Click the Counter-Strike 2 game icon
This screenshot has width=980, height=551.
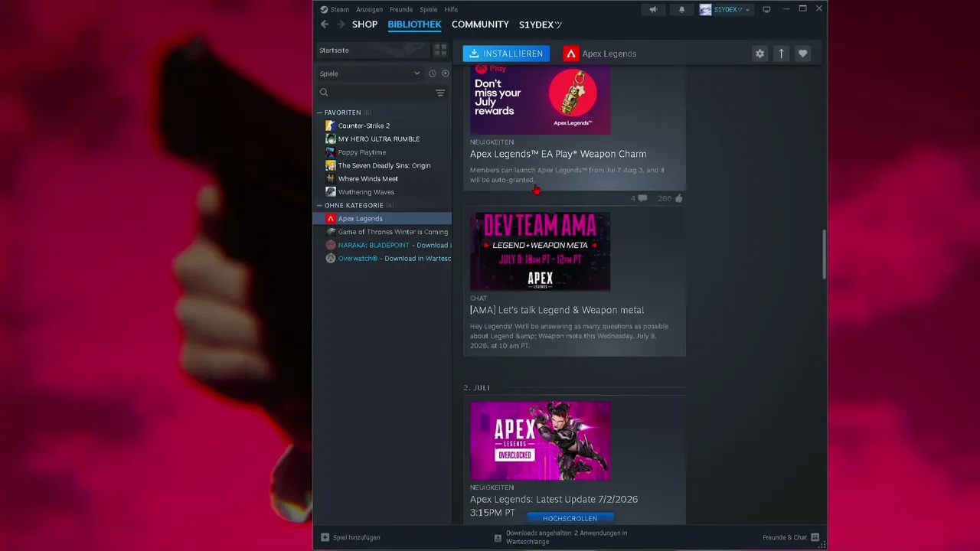[x=330, y=126]
